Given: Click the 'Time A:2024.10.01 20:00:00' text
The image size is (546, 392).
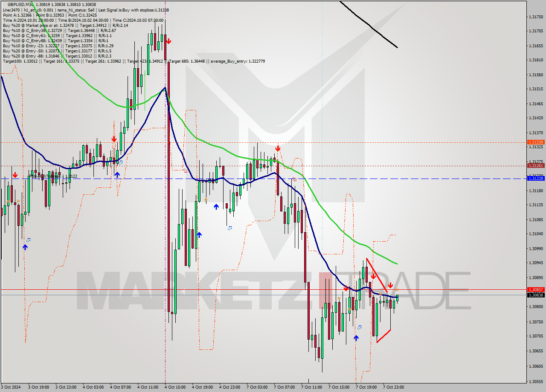Looking at the screenshot, I should [x=28, y=20].
